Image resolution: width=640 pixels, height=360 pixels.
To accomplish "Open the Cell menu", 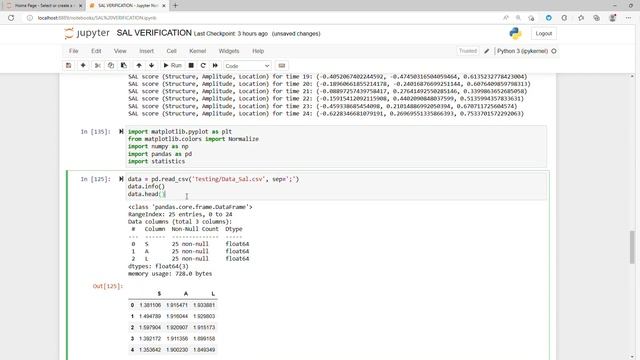I will pos(171,51).
